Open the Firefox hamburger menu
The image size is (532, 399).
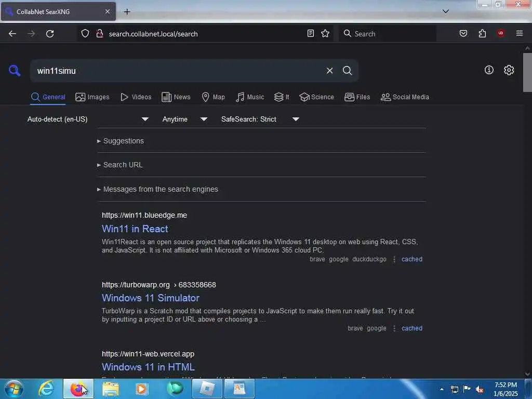coord(520,33)
